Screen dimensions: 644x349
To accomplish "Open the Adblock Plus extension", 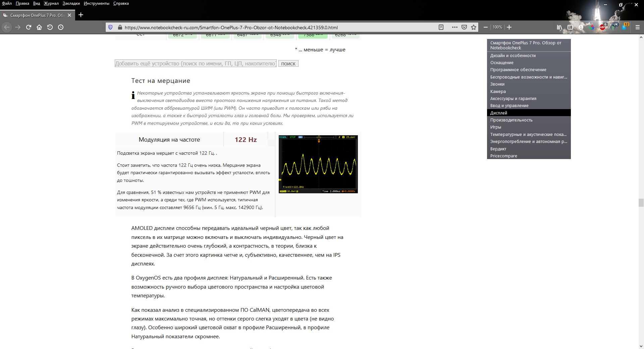I will [x=603, y=27].
